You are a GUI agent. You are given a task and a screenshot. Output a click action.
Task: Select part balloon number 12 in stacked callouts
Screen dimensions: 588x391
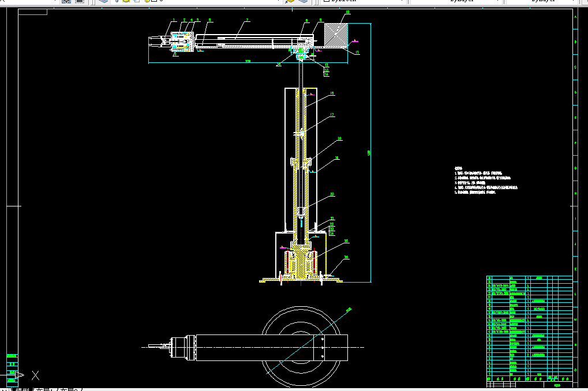(x=327, y=65)
